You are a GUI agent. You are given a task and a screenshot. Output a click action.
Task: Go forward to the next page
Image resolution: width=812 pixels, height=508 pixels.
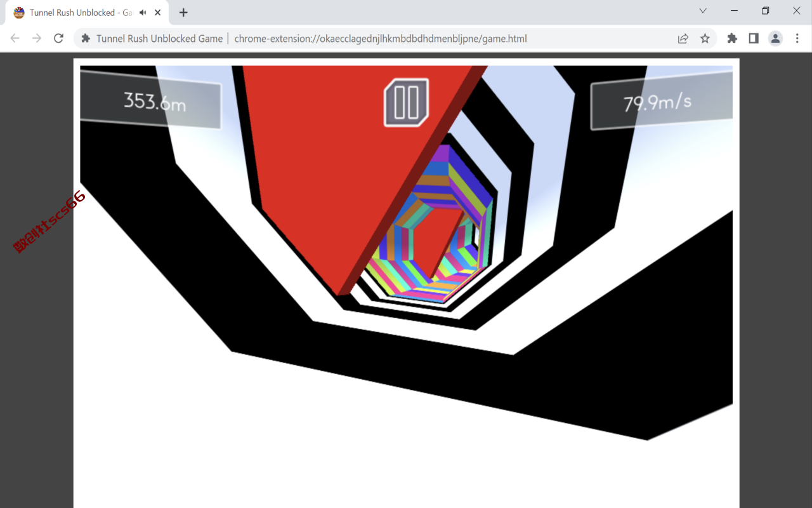tap(37, 38)
